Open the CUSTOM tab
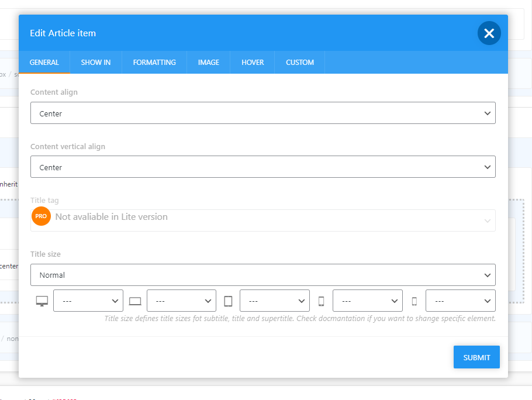This screenshot has height=400, width=532. tap(299, 63)
